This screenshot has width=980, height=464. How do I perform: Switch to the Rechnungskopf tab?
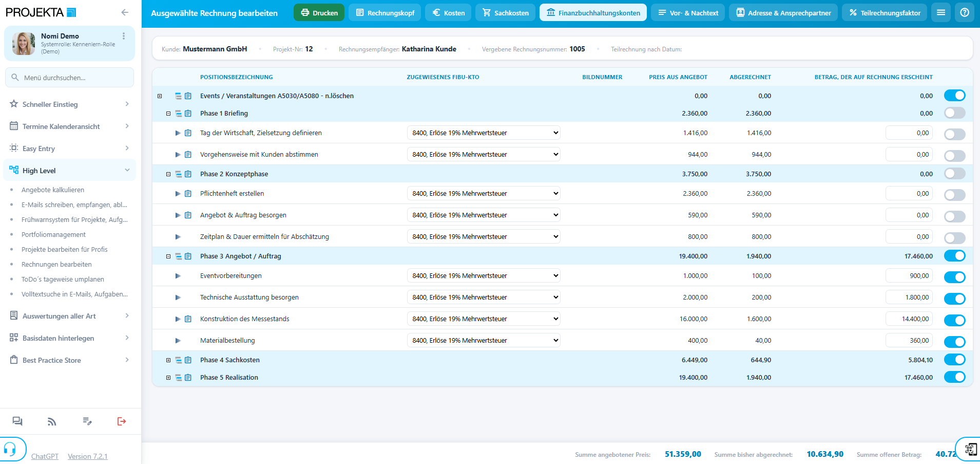tap(385, 12)
